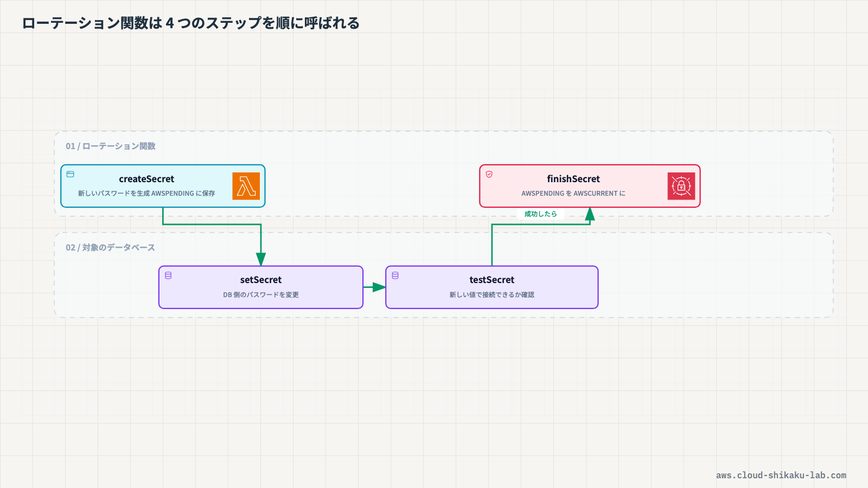
Task: Click the description '新しい値で接続できるか確認'
Action: (492, 295)
